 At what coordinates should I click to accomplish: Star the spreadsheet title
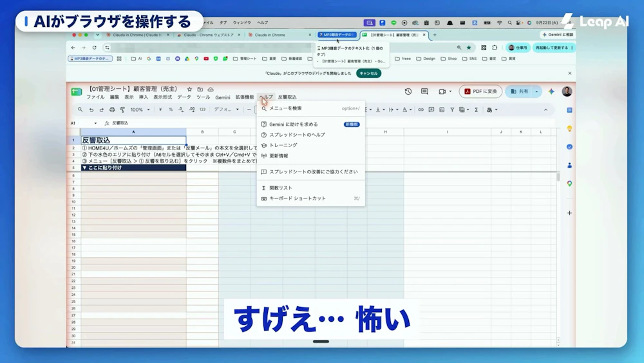point(189,89)
